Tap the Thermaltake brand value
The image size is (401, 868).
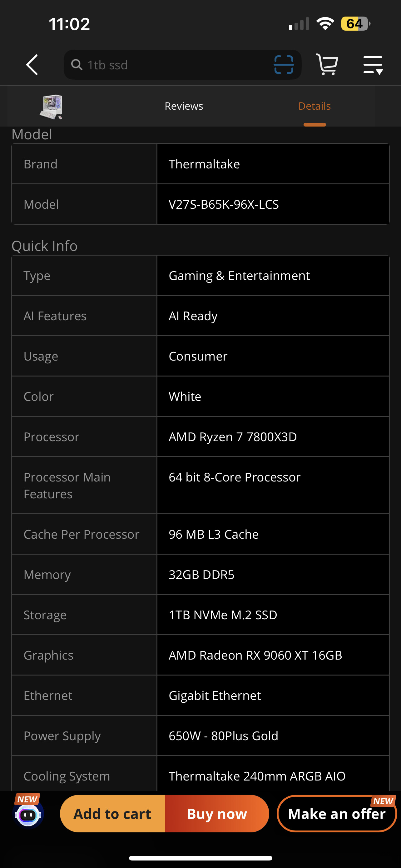204,164
